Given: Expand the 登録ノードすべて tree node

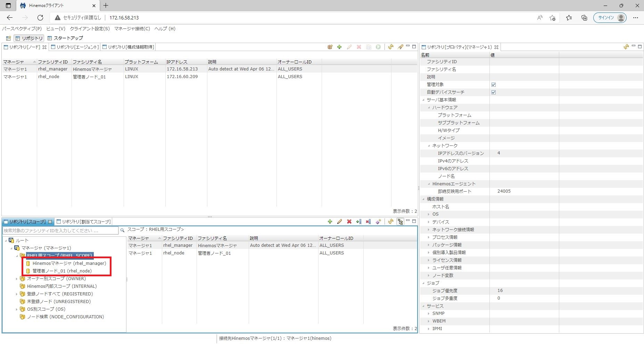Looking at the screenshot, I should [x=17, y=294].
